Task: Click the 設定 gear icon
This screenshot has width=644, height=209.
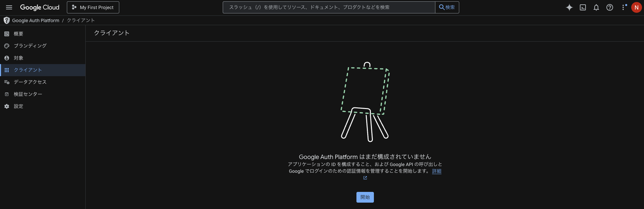Action: tap(7, 106)
